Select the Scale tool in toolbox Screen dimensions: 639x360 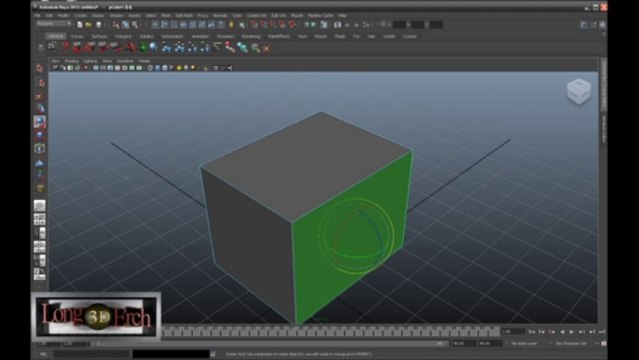pyautogui.click(x=40, y=135)
